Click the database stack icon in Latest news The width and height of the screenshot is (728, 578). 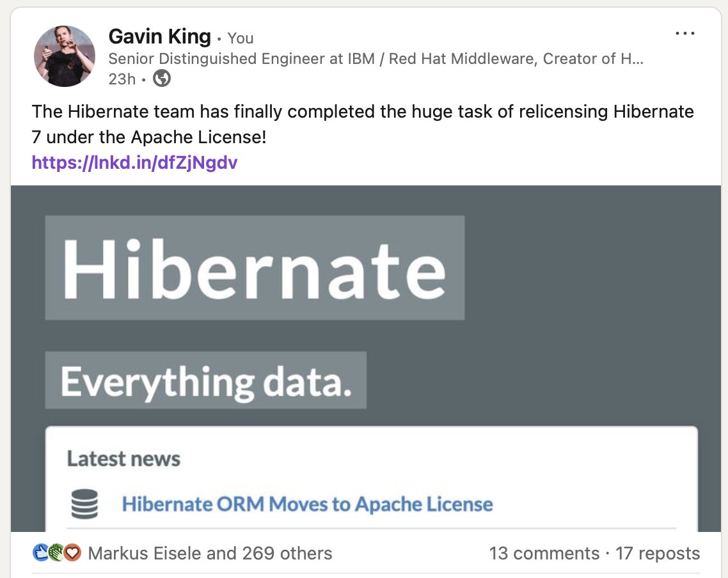pos(84,504)
